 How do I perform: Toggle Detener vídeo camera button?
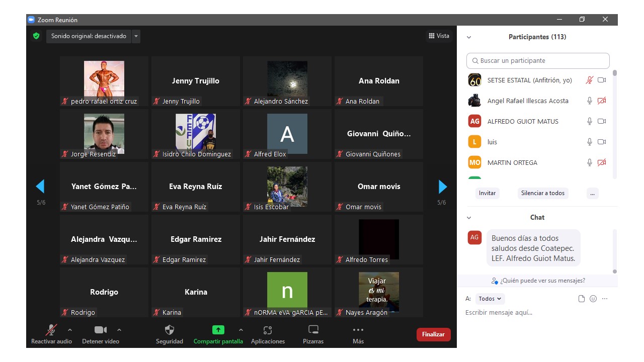101,330
